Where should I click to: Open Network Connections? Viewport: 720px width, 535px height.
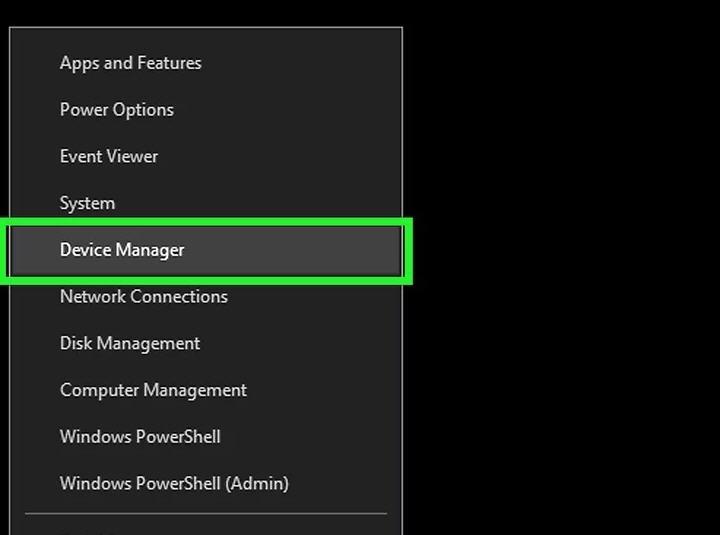tap(144, 297)
